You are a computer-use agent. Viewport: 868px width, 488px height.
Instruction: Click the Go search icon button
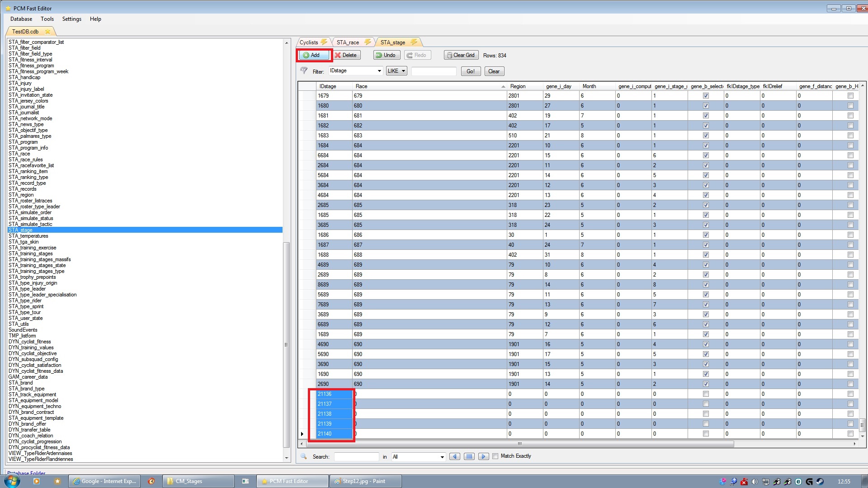click(x=470, y=71)
